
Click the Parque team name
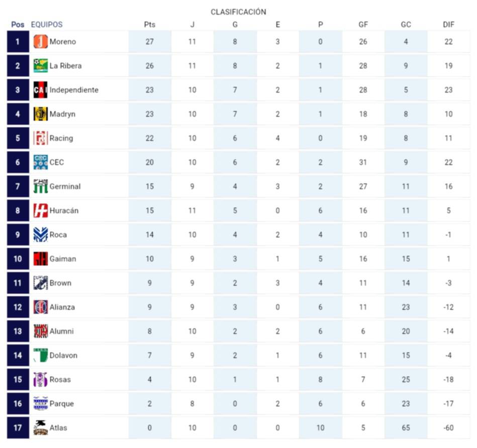(61, 404)
